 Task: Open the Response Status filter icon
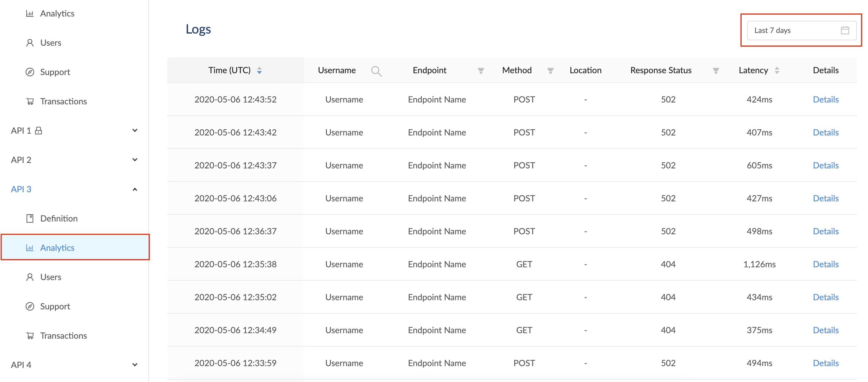coord(716,71)
